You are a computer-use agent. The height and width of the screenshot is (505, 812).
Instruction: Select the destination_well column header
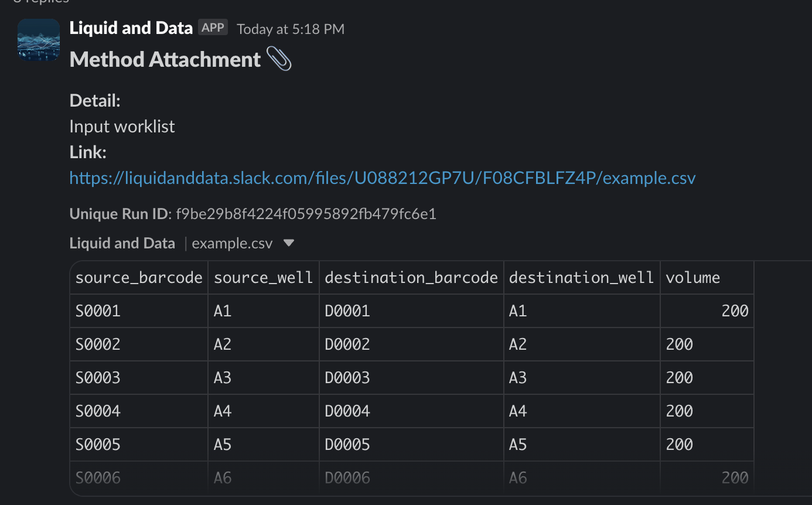(x=582, y=277)
